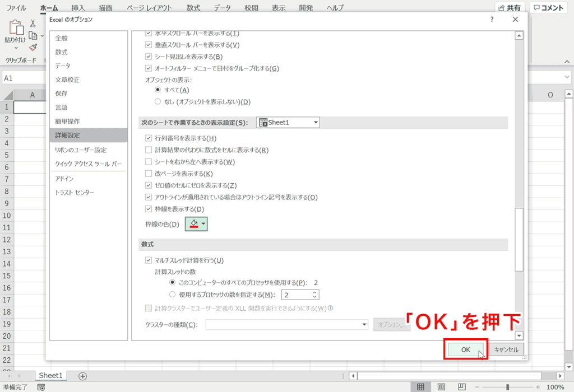Toggle 行列番号を表示する checkbox

148,138
